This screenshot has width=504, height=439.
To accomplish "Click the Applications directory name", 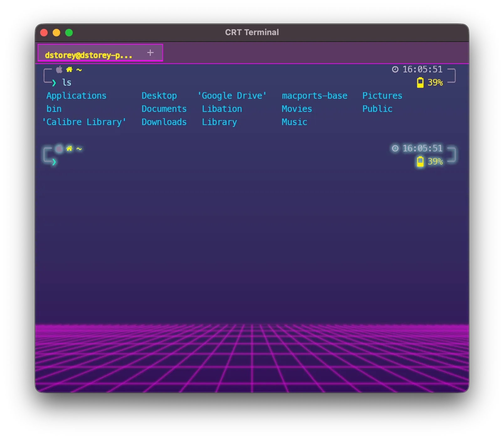I will coord(76,96).
